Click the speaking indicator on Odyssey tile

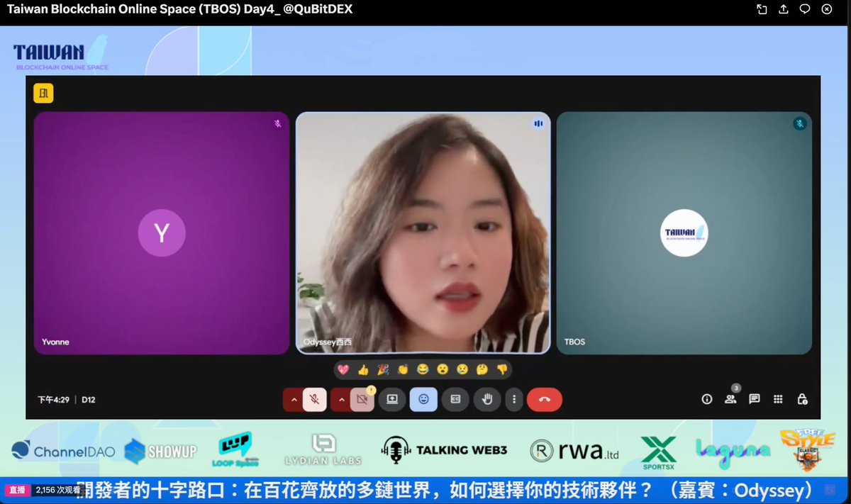(538, 123)
